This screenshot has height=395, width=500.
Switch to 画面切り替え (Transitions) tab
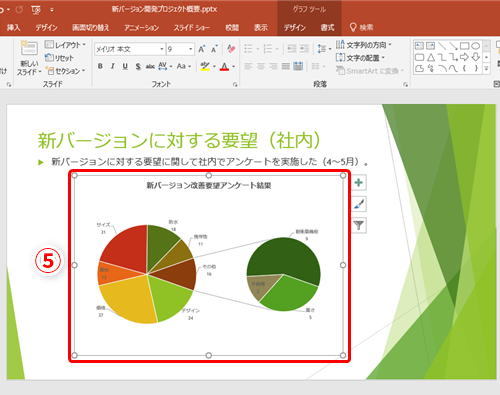pos(91,27)
